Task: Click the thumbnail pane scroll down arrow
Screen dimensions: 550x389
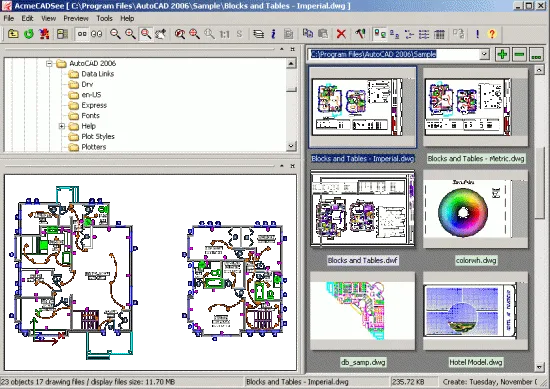Action: point(539,367)
